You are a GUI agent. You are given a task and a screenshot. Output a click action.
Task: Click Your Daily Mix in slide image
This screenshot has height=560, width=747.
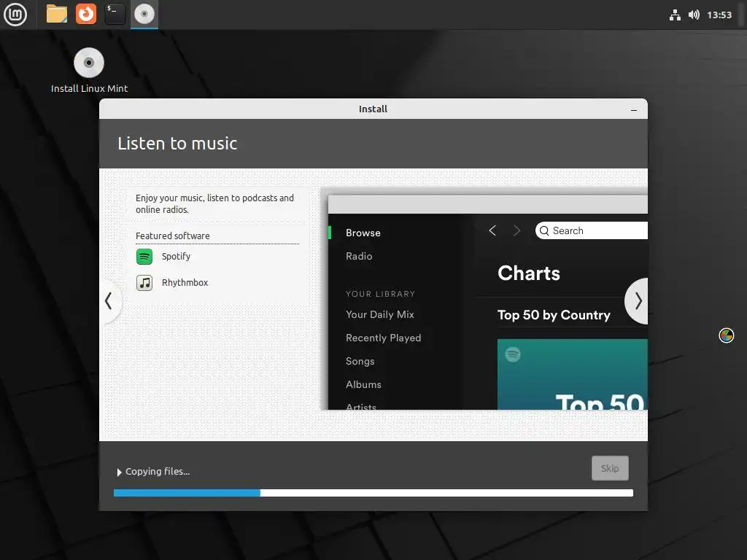click(379, 314)
